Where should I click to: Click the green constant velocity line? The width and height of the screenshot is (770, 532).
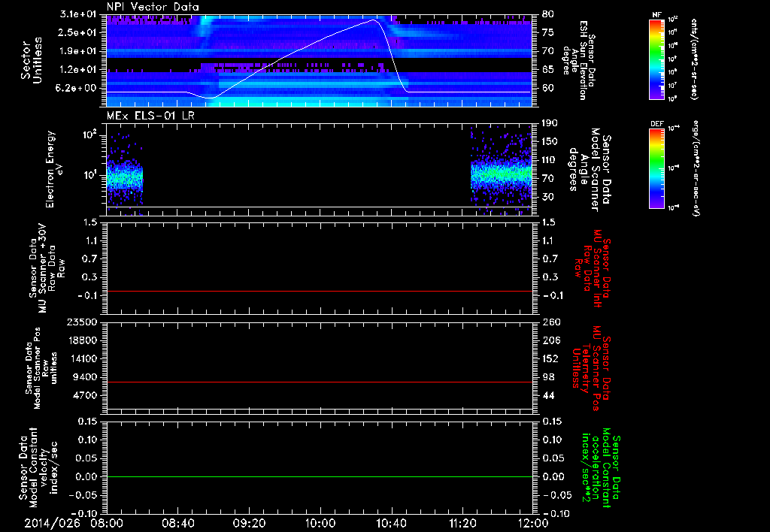pos(320,476)
